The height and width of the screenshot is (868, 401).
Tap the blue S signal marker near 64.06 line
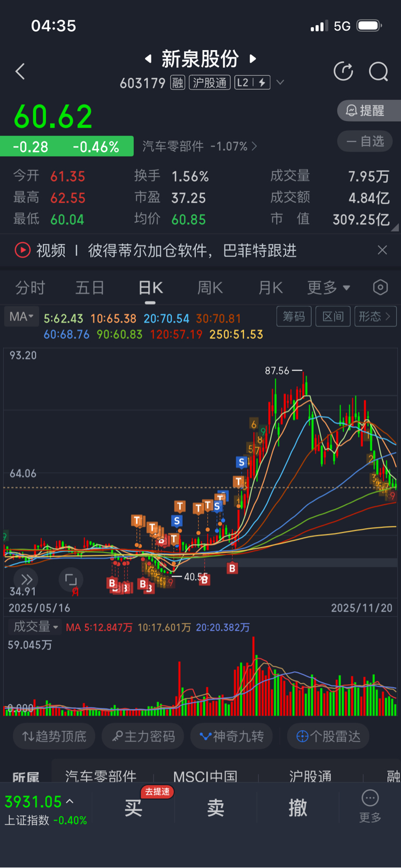click(241, 462)
